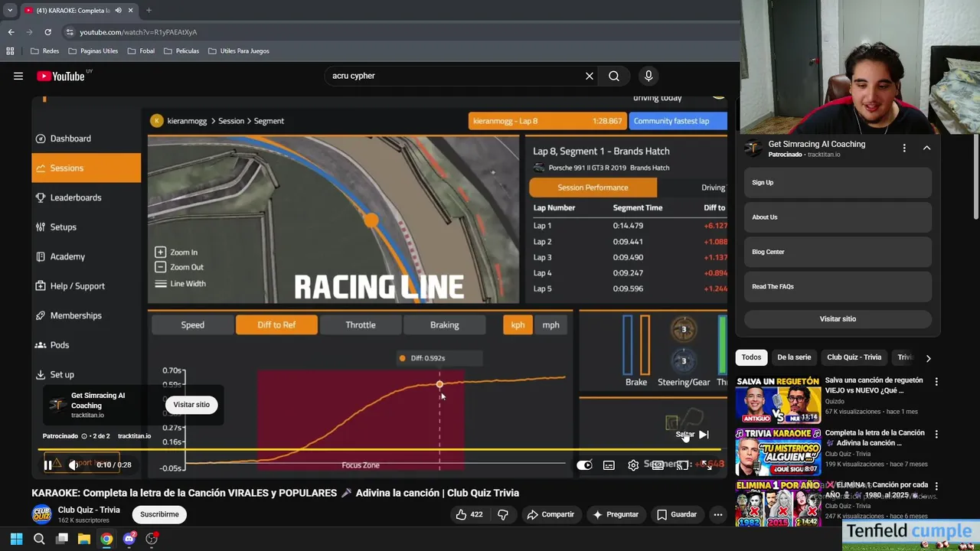Image resolution: width=980 pixels, height=551 pixels.
Task: Dislike the video with thumbs down
Action: [503, 514]
